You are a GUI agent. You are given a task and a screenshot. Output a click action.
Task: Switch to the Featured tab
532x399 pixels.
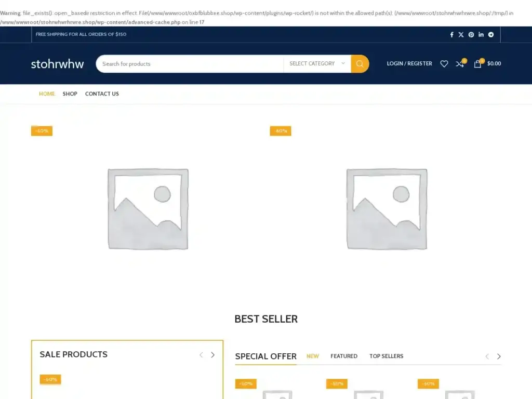coord(344,356)
